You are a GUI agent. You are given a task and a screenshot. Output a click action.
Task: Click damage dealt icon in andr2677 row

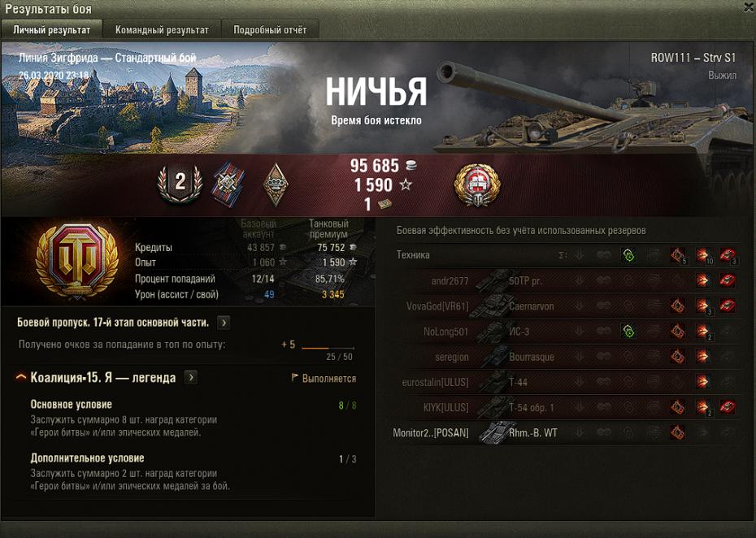click(x=702, y=280)
